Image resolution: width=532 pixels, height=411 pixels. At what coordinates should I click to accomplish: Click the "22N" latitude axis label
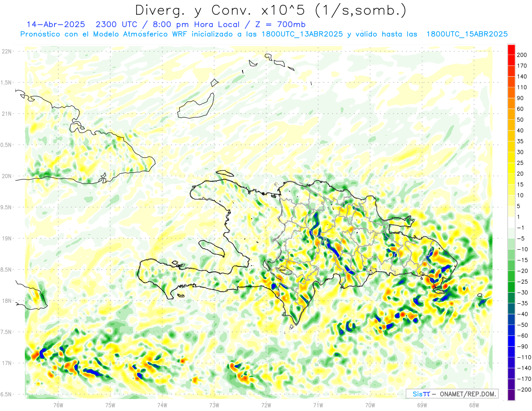(6, 51)
